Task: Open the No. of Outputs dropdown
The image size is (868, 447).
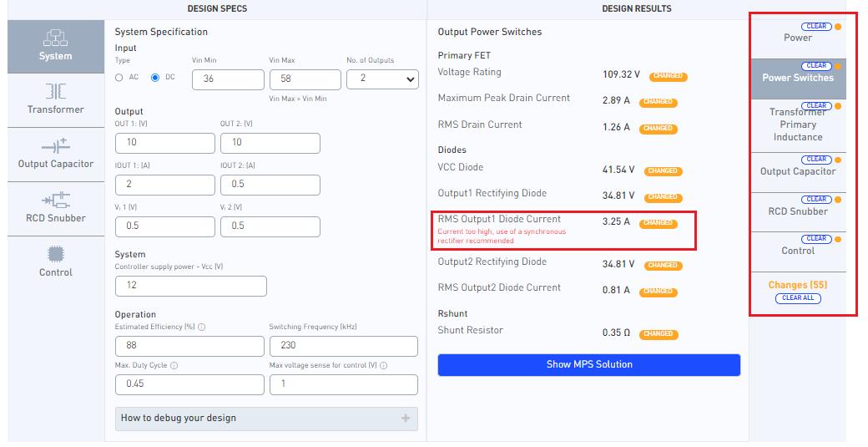Action: click(382, 79)
